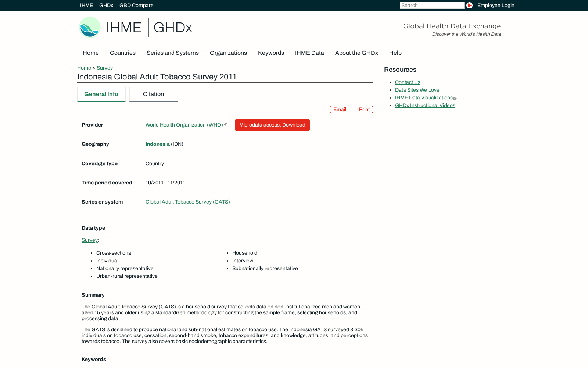588x368 pixels.
Task: Open IHME Data Visualizations link
Action: [x=424, y=98]
